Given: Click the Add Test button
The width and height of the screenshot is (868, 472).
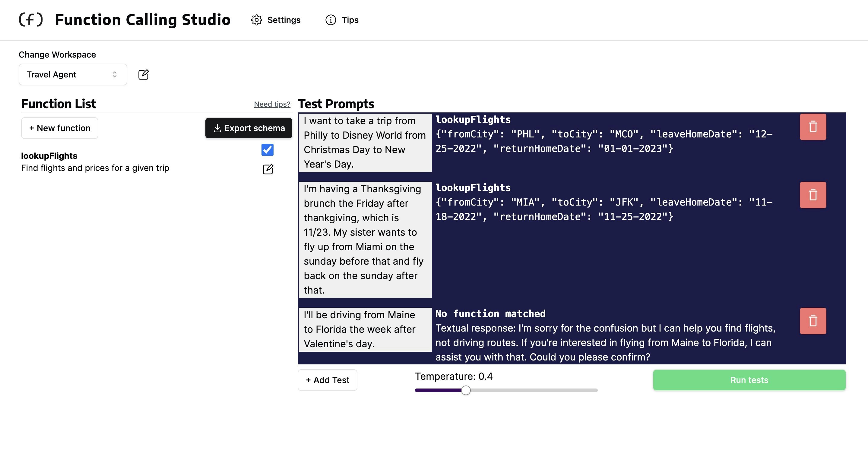Looking at the screenshot, I should click(x=327, y=380).
